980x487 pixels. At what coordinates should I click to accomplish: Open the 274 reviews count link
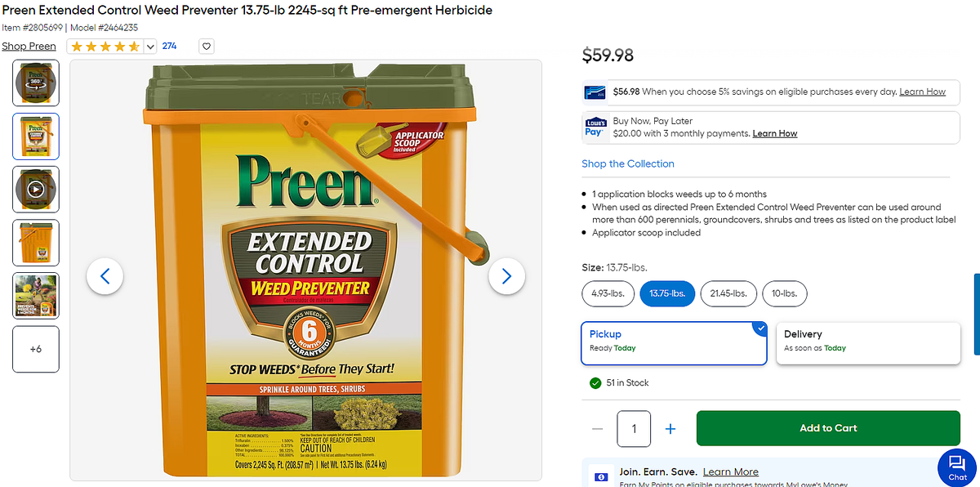click(x=169, y=46)
